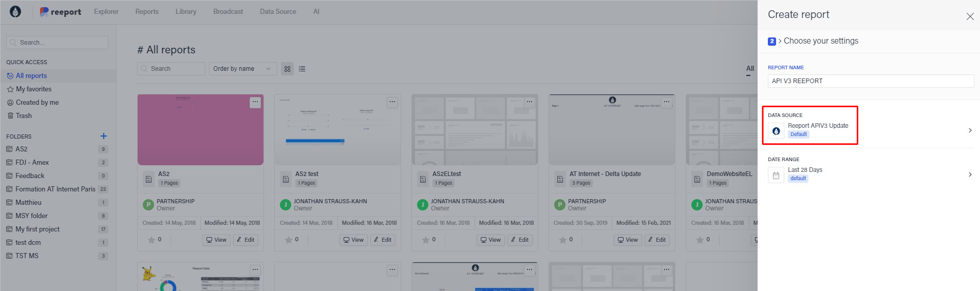Switch to list view layout
980x291 pixels.
click(x=302, y=69)
